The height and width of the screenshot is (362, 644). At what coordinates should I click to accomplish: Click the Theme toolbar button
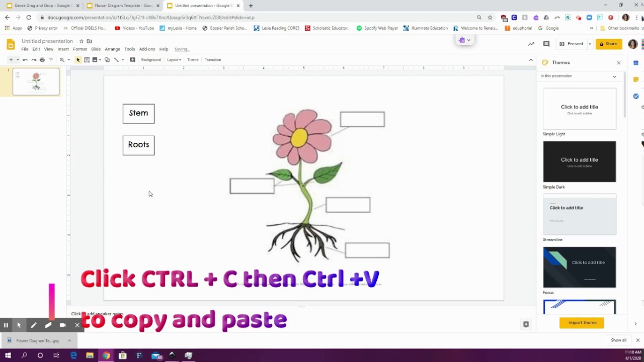point(193,60)
